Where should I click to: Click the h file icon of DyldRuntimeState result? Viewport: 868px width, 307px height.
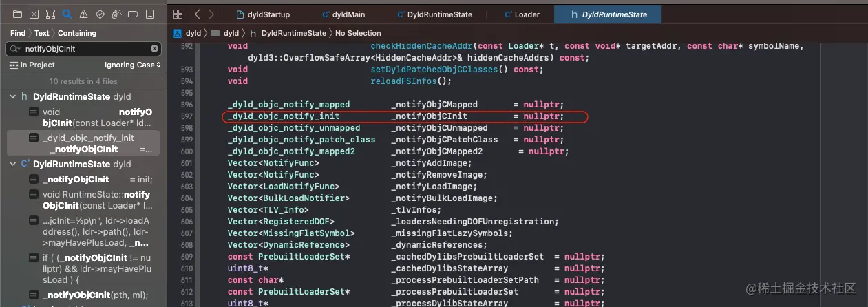[25, 97]
